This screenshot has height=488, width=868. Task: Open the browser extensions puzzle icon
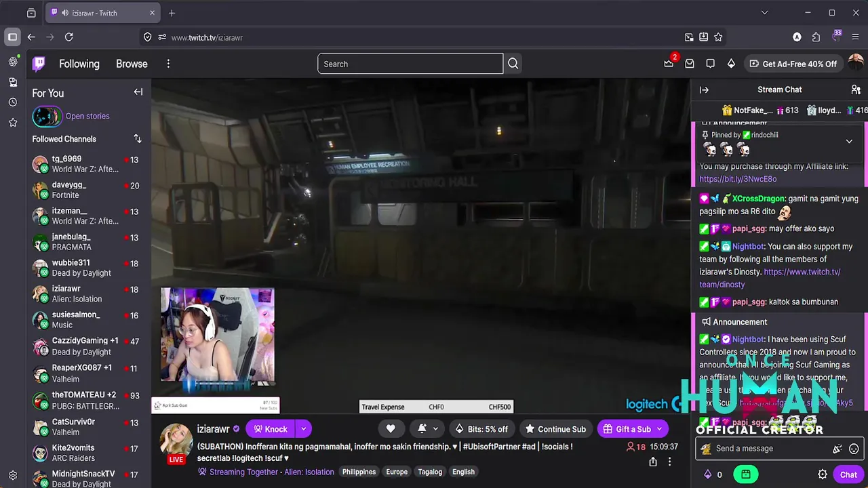click(816, 37)
